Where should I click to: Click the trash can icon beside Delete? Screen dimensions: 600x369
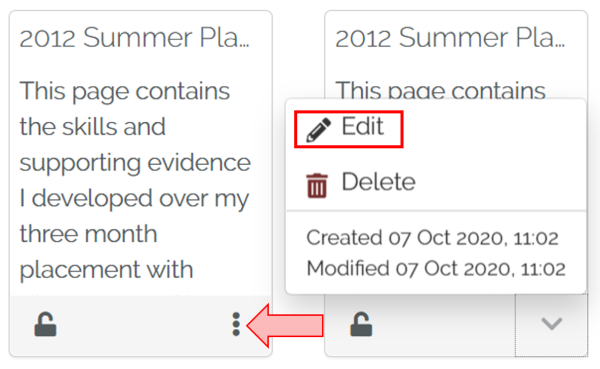coord(317,186)
